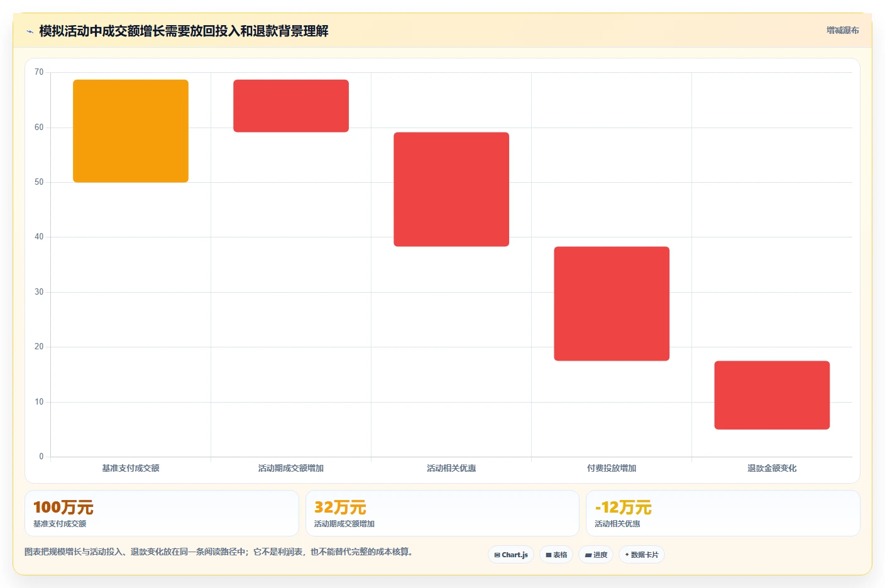Select the Chart.js chip
885x588 pixels.
(x=511, y=555)
